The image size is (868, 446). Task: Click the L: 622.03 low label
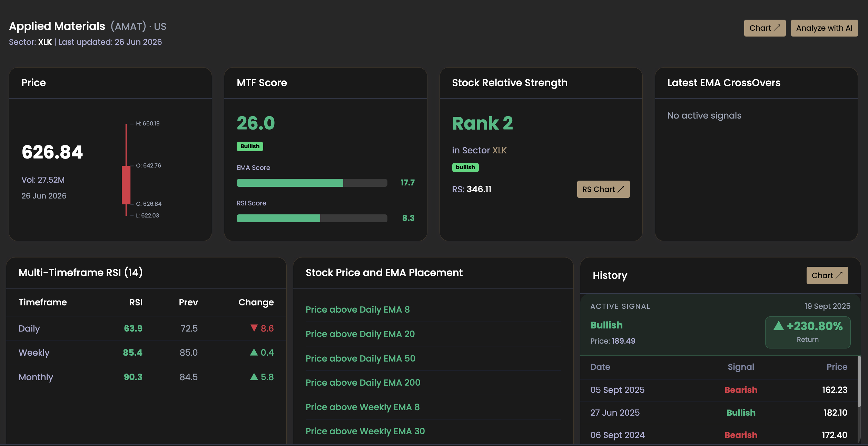pyautogui.click(x=147, y=215)
